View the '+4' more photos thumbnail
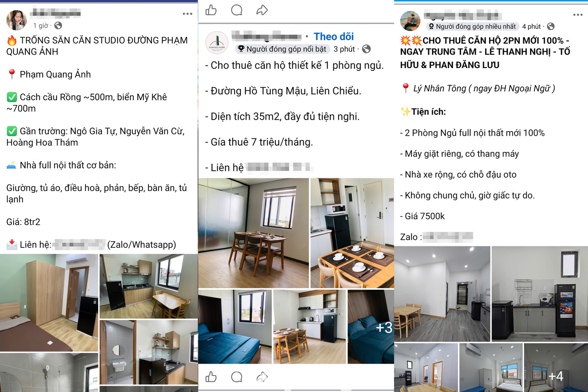This screenshot has height=392, width=588. coord(555,367)
